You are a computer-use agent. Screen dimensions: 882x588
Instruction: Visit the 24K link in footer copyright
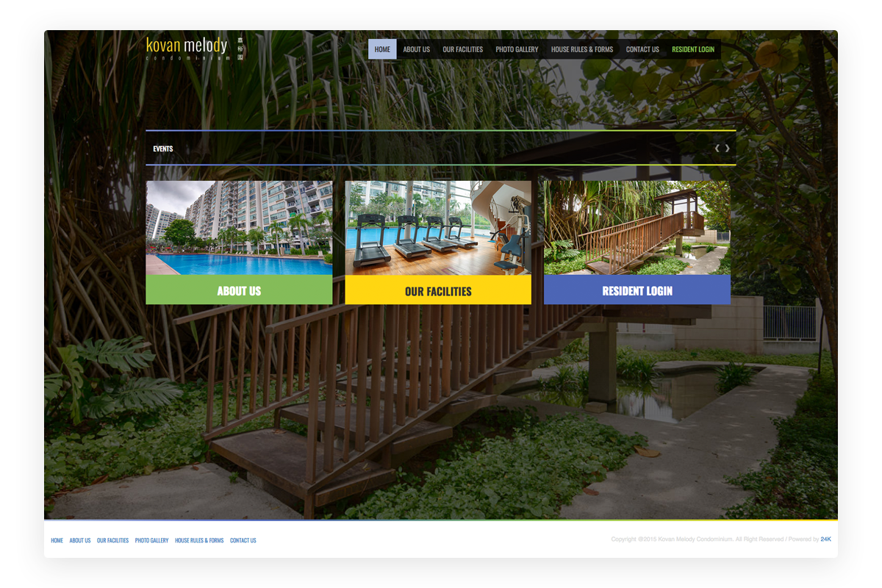pyautogui.click(x=825, y=539)
